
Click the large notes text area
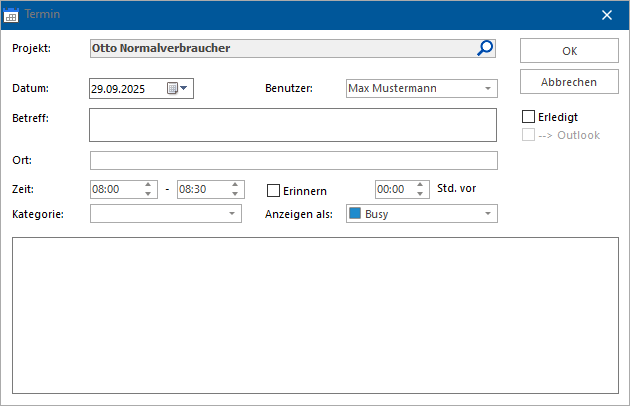(x=315, y=316)
